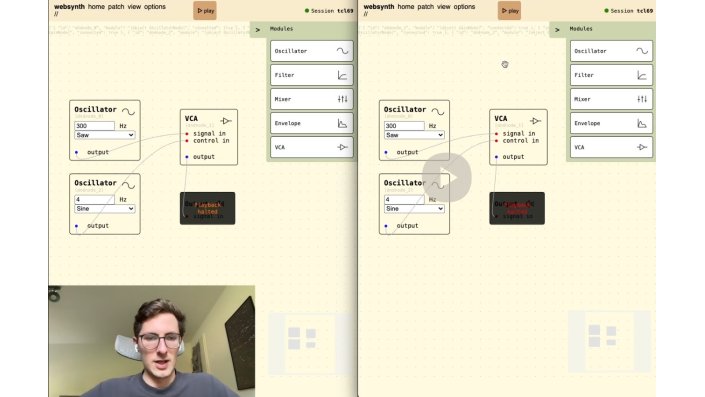705x397 pixels.
Task: Click play button in left websynth window
Action: [205, 11]
